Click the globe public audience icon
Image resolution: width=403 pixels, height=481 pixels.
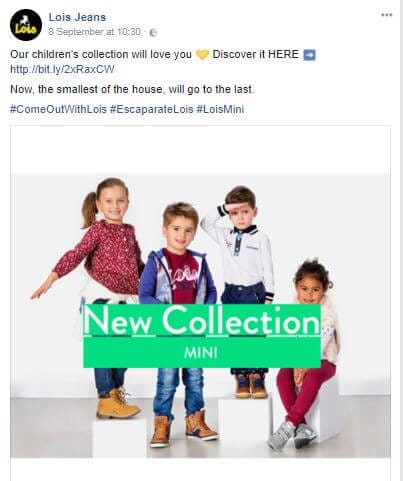(153, 32)
